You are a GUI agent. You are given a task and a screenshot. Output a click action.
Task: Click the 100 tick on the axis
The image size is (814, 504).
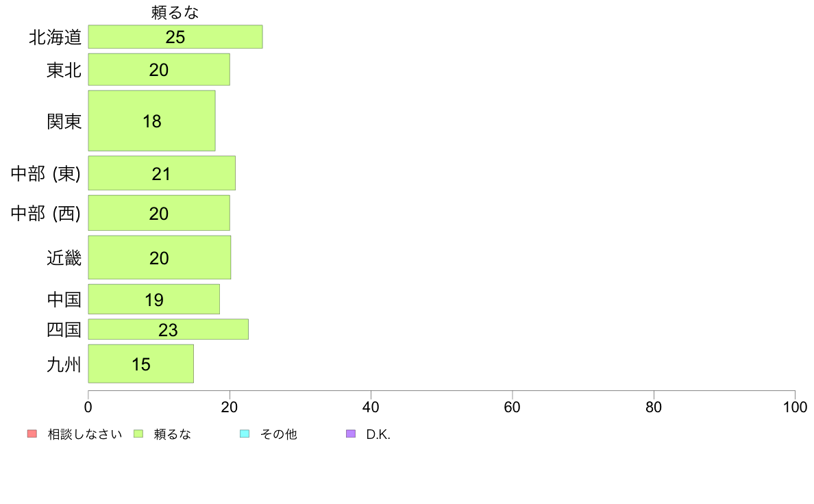click(x=795, y=407)
